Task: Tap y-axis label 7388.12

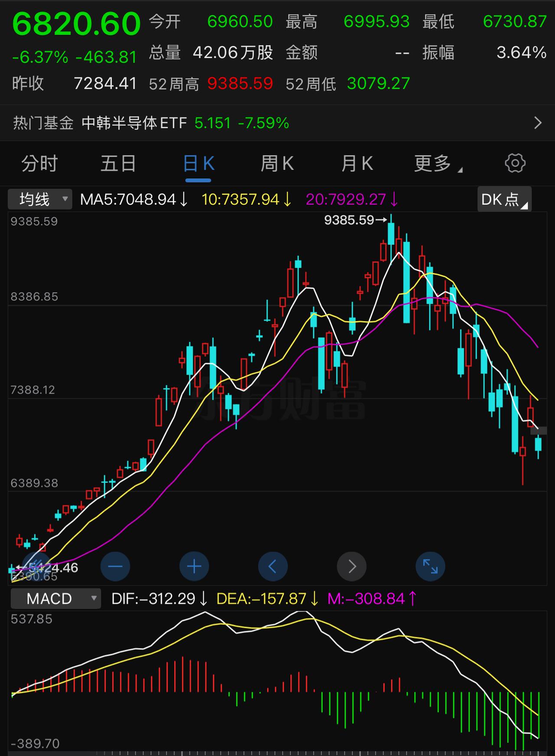Action: point(33,390)
